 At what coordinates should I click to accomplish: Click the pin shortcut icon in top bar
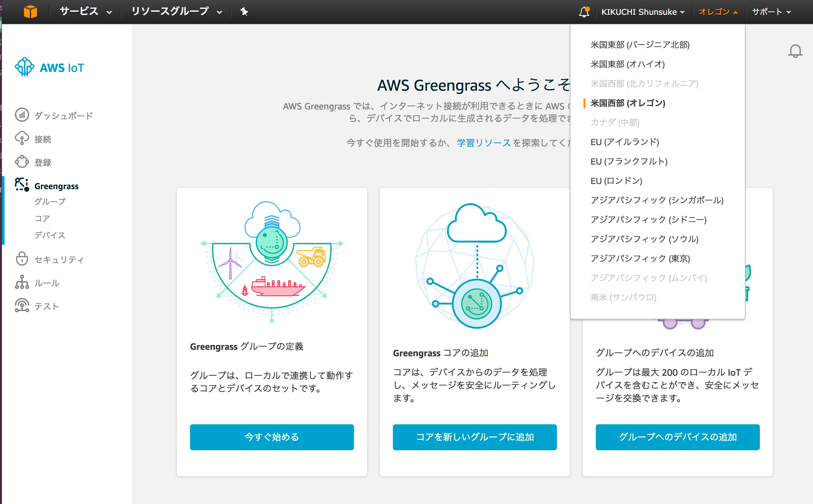244,12
